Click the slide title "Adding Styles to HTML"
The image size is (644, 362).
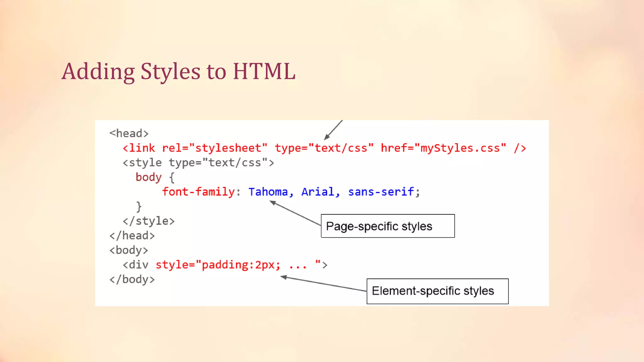[178, 72]
